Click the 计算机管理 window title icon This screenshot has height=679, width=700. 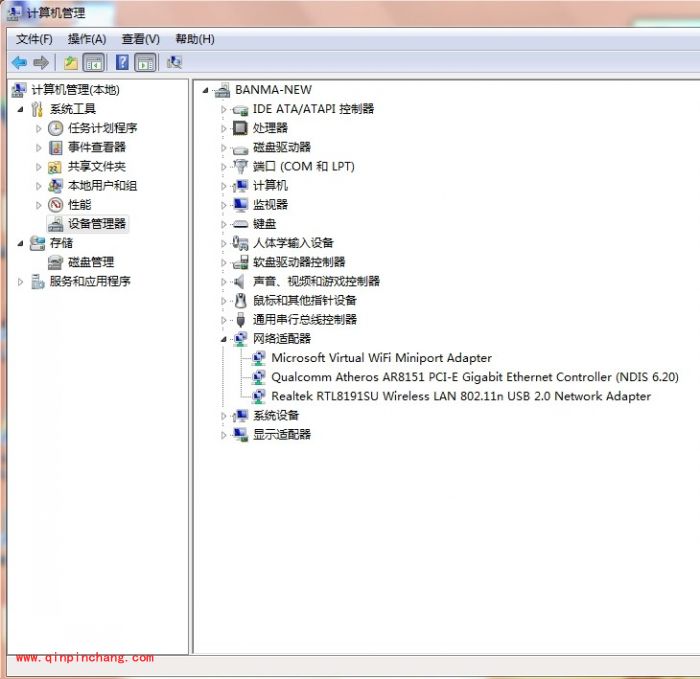(x=14, y=12)
